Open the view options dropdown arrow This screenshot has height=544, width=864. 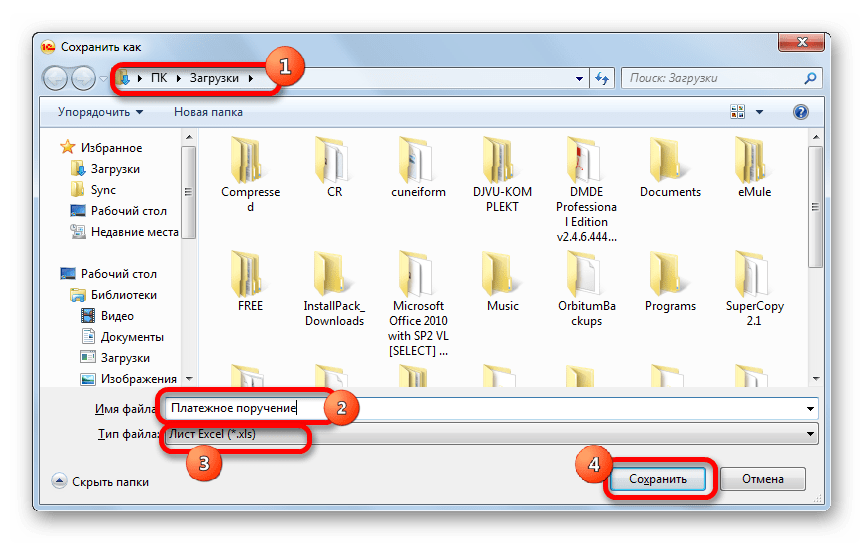759,112
